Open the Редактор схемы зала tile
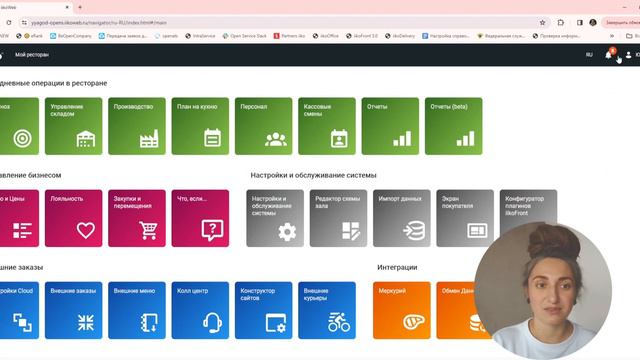 point(338,218)
